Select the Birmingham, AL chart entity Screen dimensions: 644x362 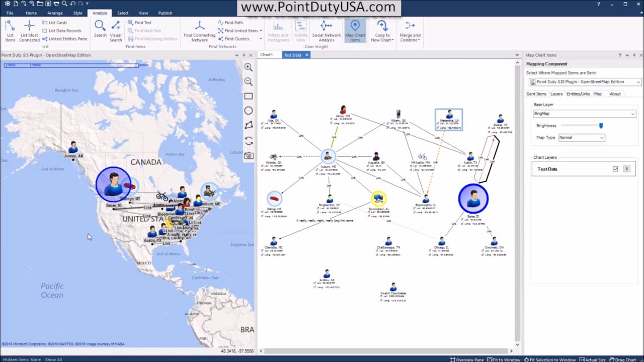pyautogui.click(x=378, y=199)
